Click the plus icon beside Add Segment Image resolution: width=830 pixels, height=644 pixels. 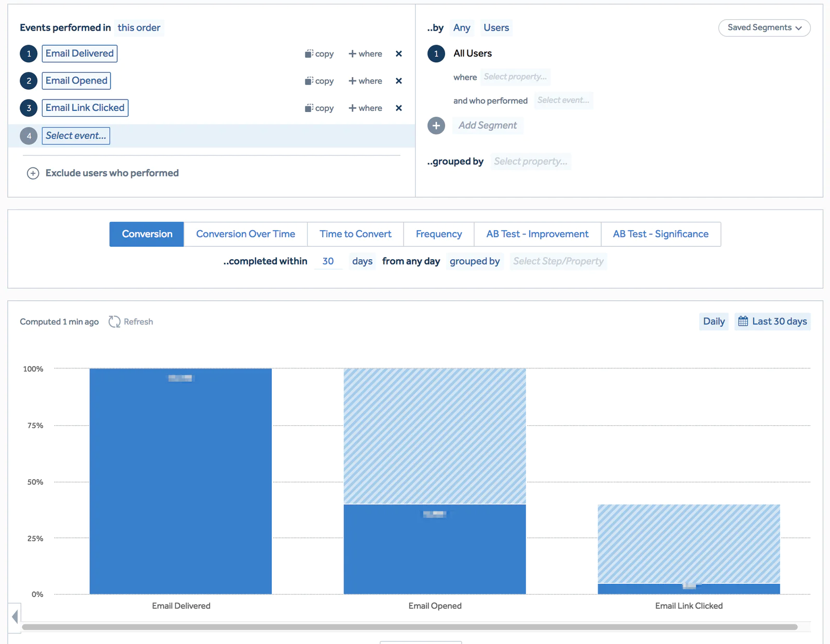pos(436,125)
